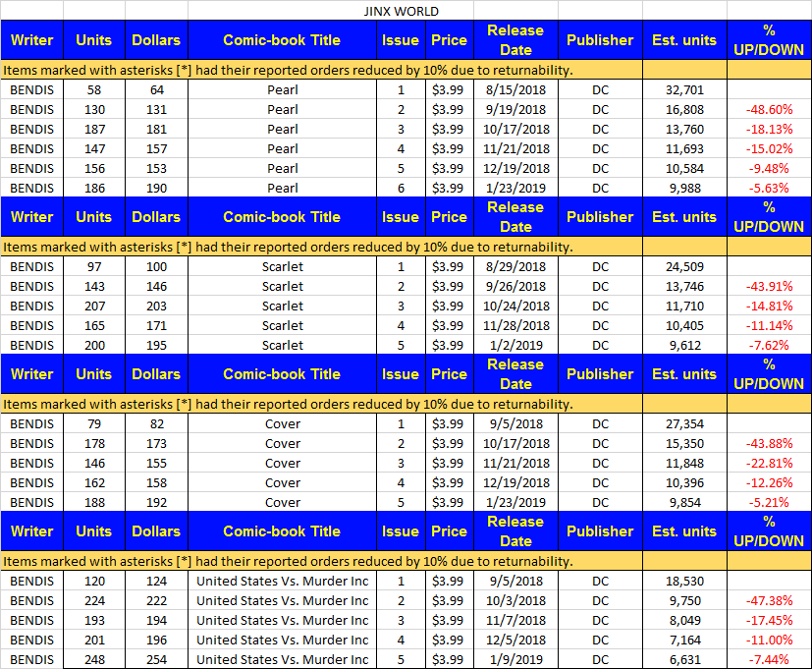Select the -48.60% cell for Pearl
Viewport: 812px width, 669px height.
pyautogui.click(x=769, y=109)
